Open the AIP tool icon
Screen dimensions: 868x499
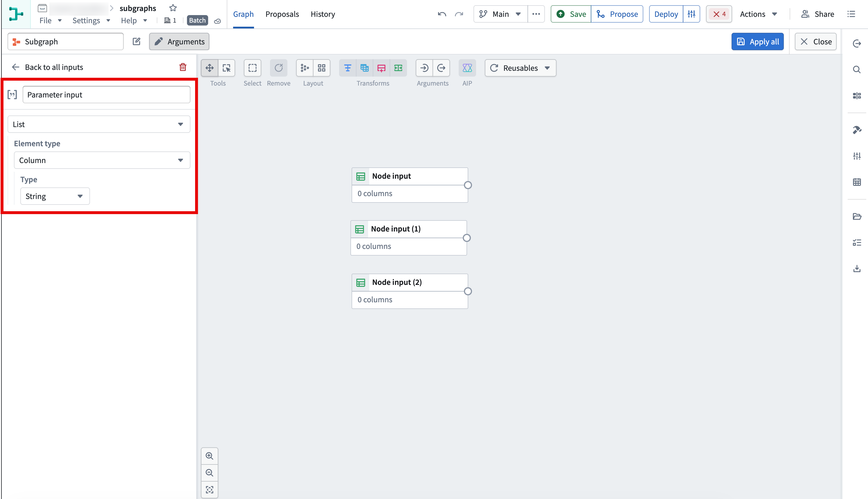point(467,68)
